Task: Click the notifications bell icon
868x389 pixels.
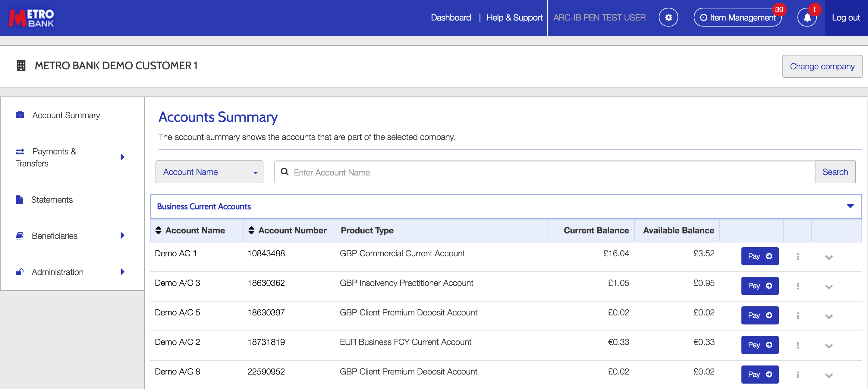Action: 807,18
